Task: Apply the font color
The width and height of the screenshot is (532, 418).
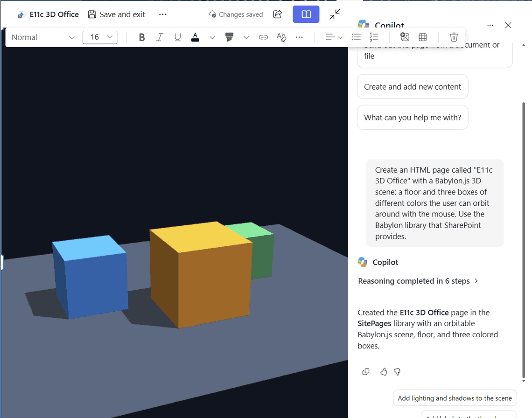Action: tap(195, 37)
